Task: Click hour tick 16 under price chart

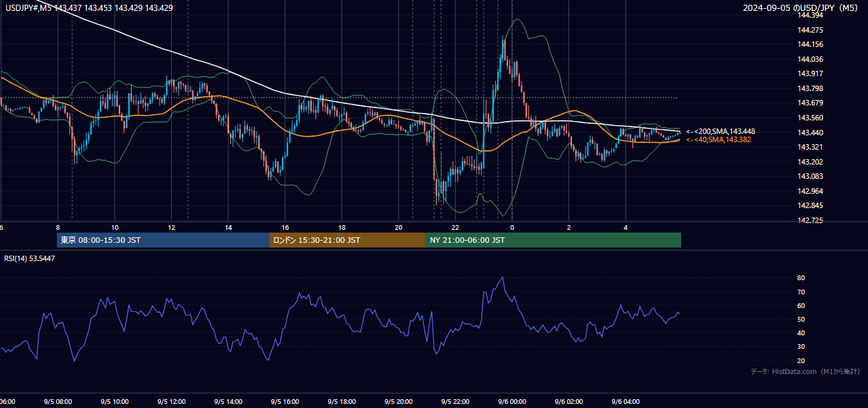Action: 285,227
